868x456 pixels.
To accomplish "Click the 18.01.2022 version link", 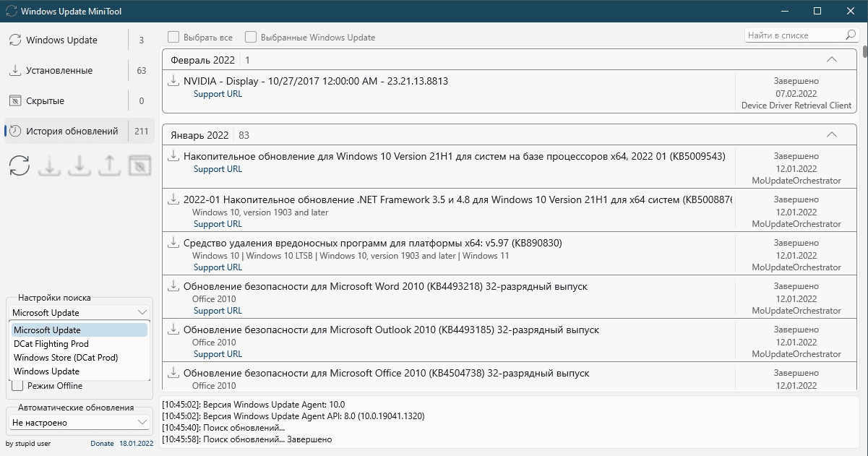I will pyautogui.click(x=136, y=443).
